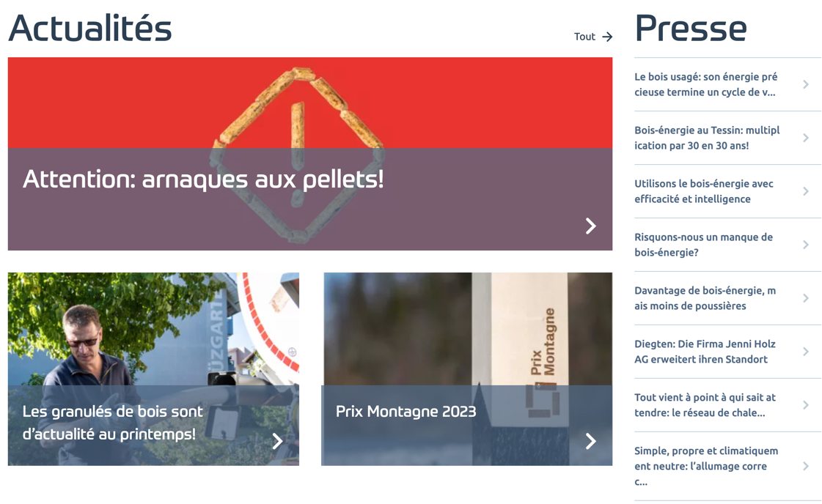Click the arrow icon next to Tout
The width and height of the screenshot is (822, 504).
607,37
